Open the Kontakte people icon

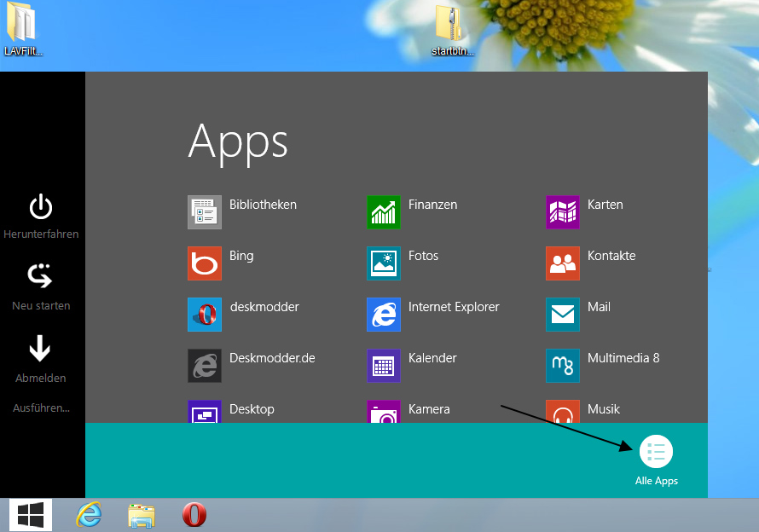click(x=563, y=263)
